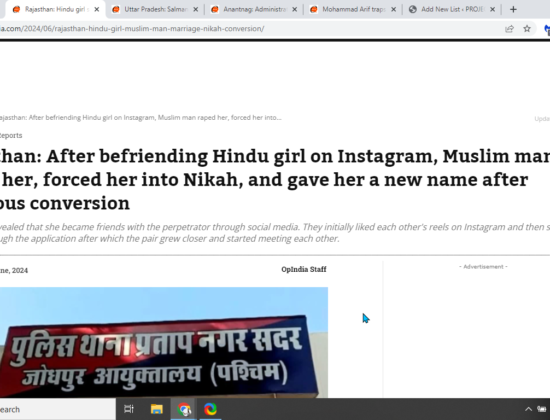Click the article headline about Instagram

tap(275, 180)
